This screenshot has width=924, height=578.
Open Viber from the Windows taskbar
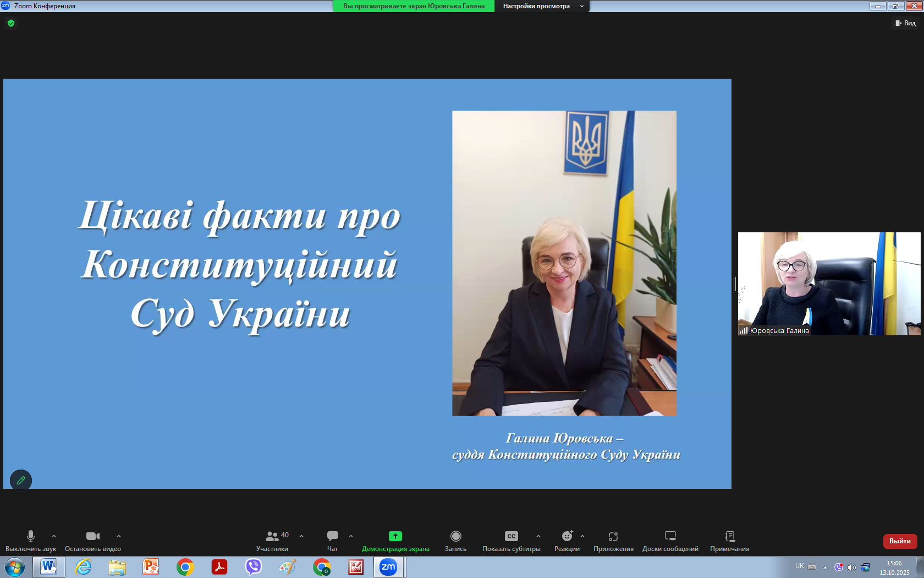click(254, 566)
